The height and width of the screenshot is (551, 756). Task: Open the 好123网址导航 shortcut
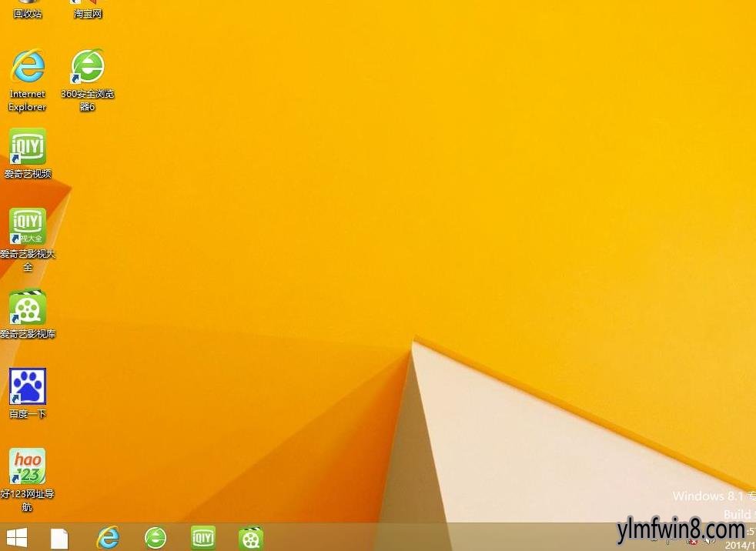pyautogui.click(x=27, y=466)
